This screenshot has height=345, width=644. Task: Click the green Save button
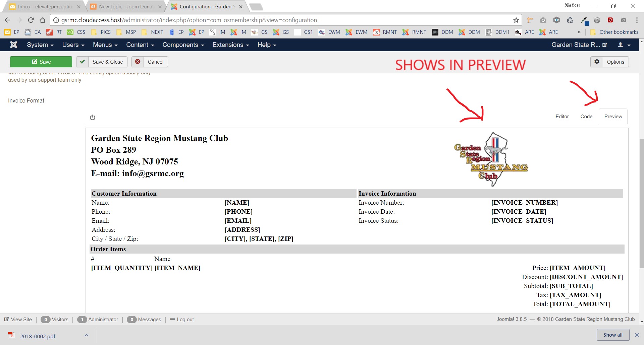[x=41, y=62]
